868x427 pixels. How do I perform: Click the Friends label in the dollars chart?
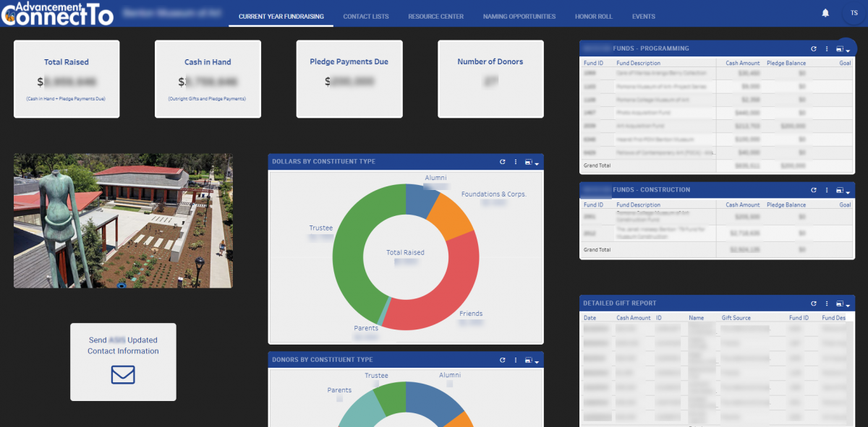pyautogui.click(x=471, y=314)
